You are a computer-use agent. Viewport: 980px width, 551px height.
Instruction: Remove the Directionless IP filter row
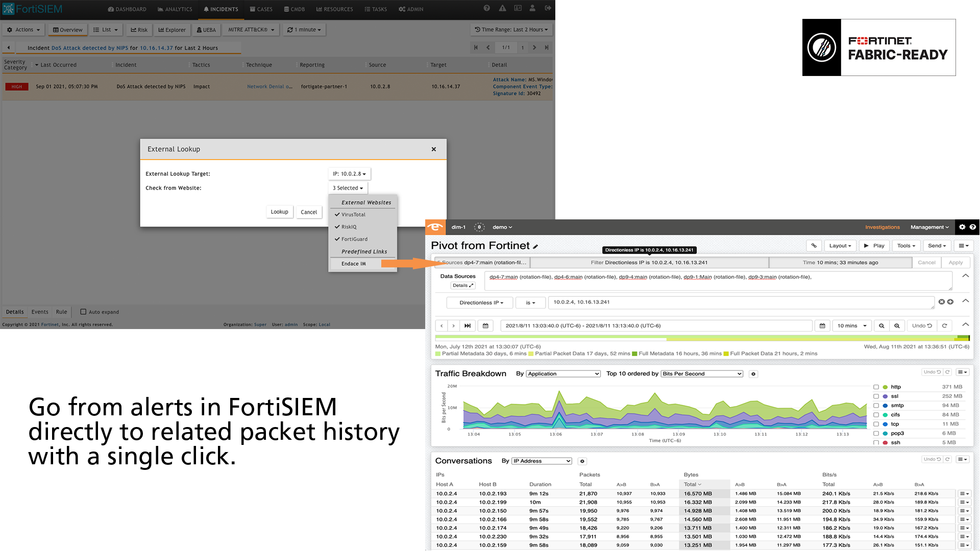941,302
